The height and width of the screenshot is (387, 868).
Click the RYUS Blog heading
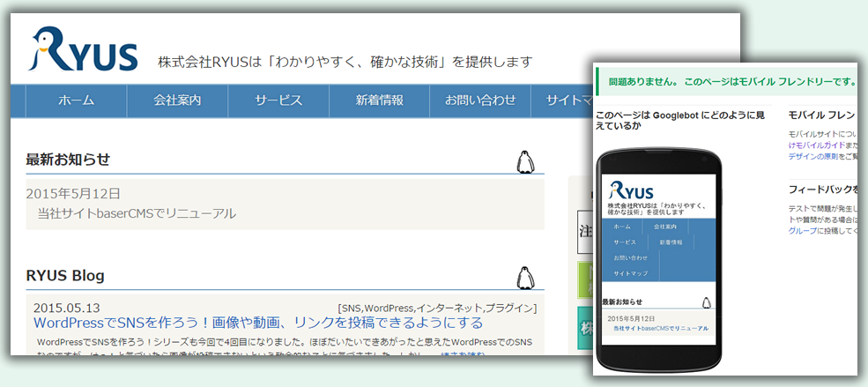point(65,276)
